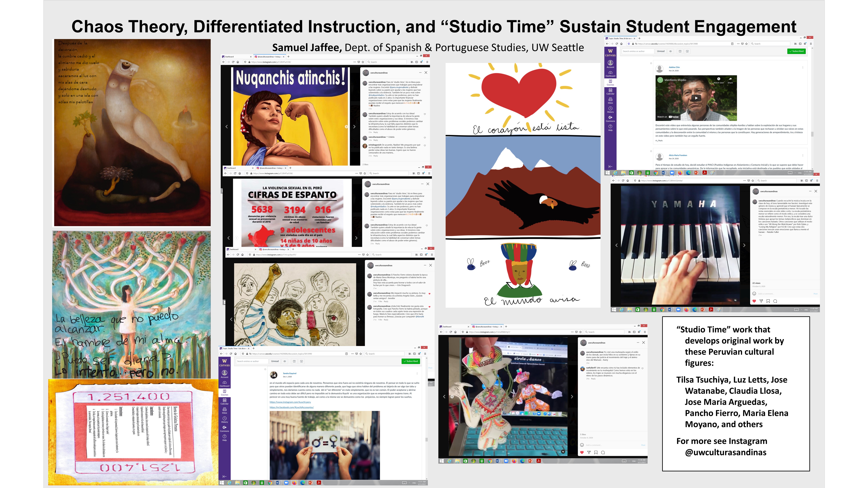Viewport: 868px width, 488px height.
Task: Open options menu on Adeline Chin's post
Action: coord(803,67)
